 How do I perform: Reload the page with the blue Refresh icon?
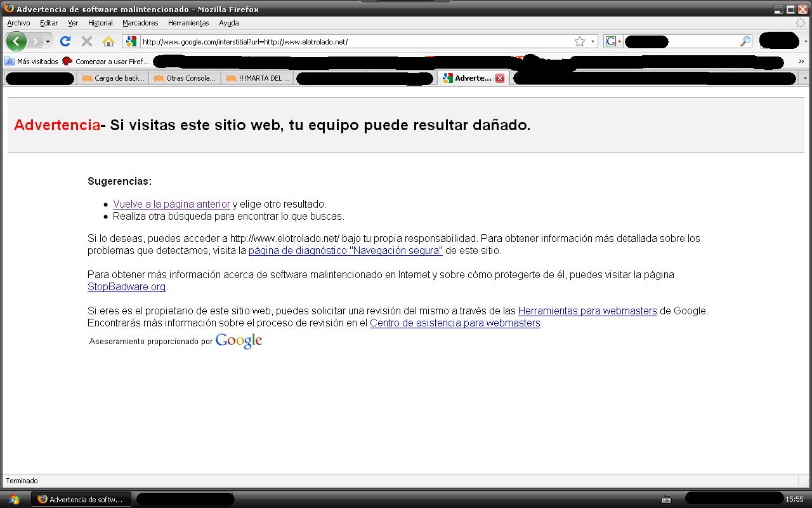point(65,41)
